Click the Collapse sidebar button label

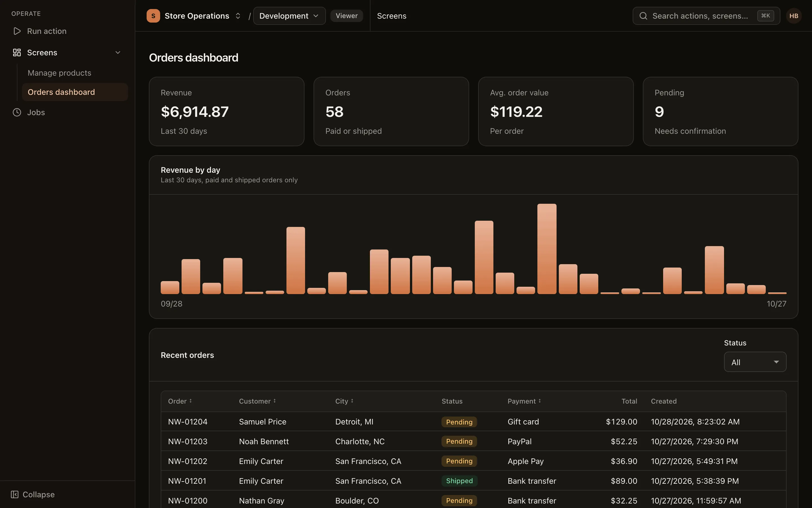point(39,494)
